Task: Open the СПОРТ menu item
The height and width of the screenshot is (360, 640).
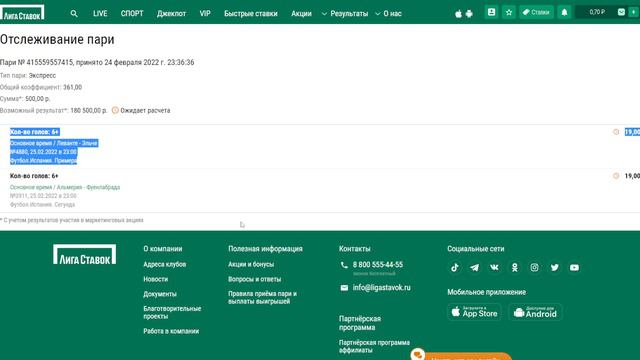Action: pyautogui.click(x=132, y=13)
